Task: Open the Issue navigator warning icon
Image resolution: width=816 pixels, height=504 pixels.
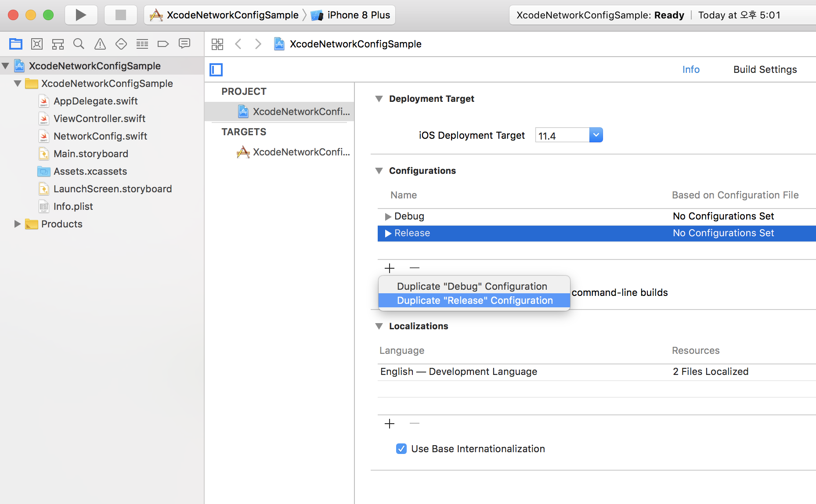Action: click(x=100, y=44)
